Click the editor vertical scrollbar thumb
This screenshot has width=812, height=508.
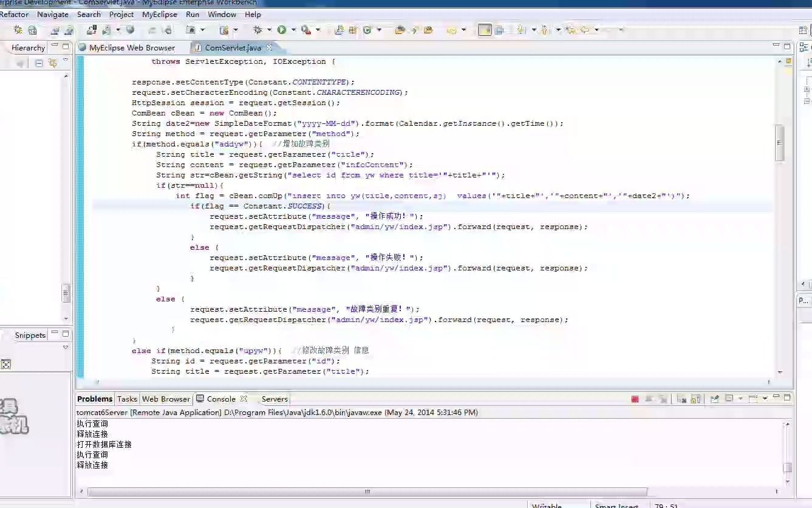tap(780, 143)
